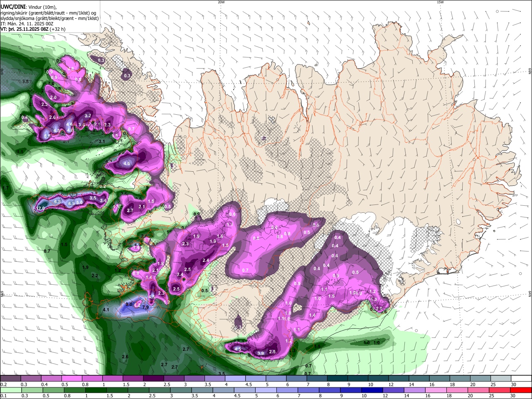Click the 12.0 precipitation value
Image resolution: width=532 pixels, height=399 pixels.
point(40,208)
